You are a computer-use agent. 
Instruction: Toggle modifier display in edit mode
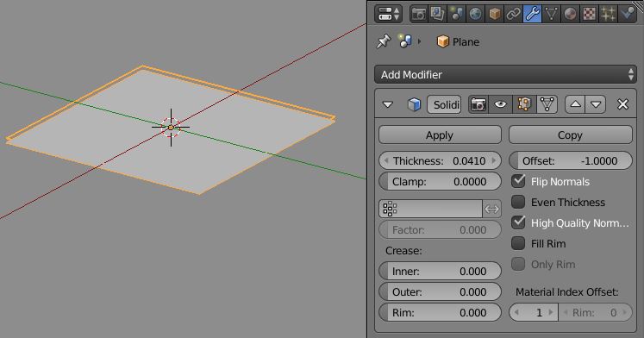pyautogui.click(x=524, y=104)
